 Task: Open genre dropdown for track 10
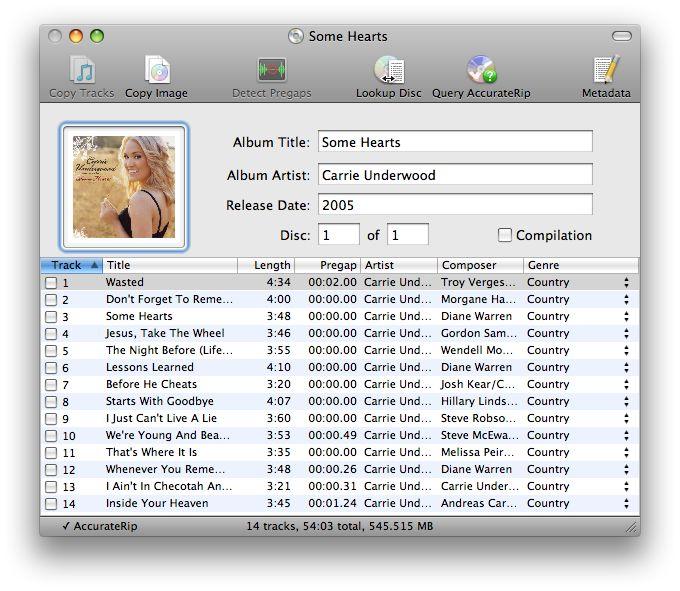coord(626,435)
